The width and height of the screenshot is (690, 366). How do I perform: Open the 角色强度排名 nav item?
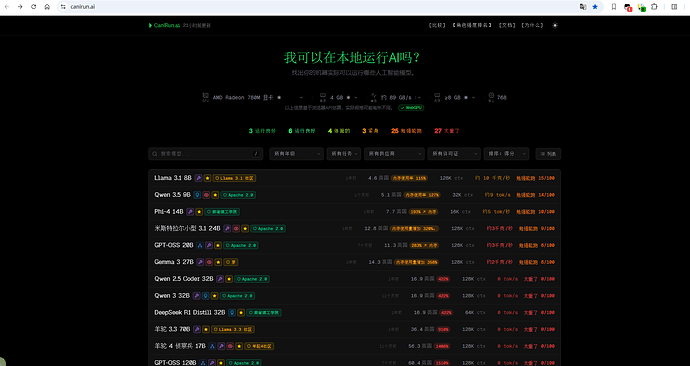coord(472,26)
